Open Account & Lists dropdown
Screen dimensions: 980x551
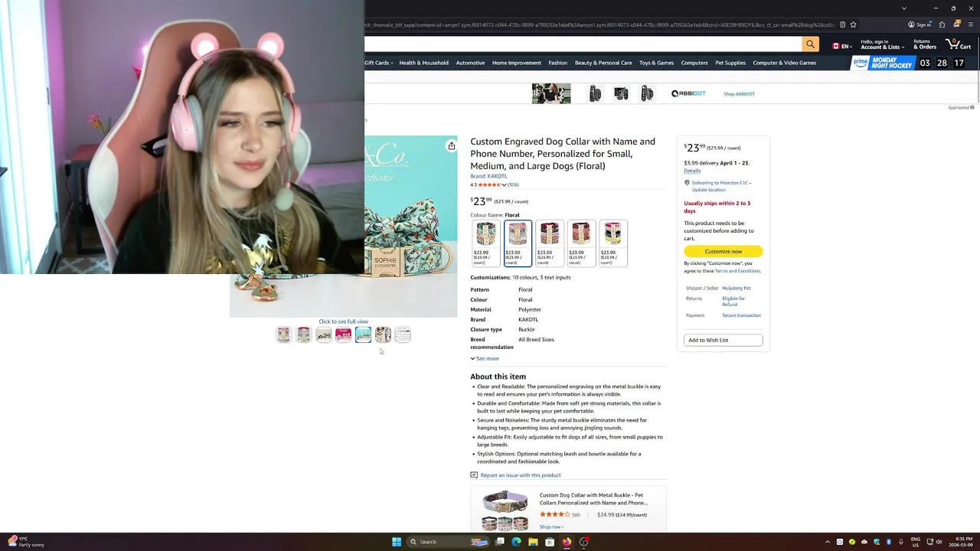point(882,44)
